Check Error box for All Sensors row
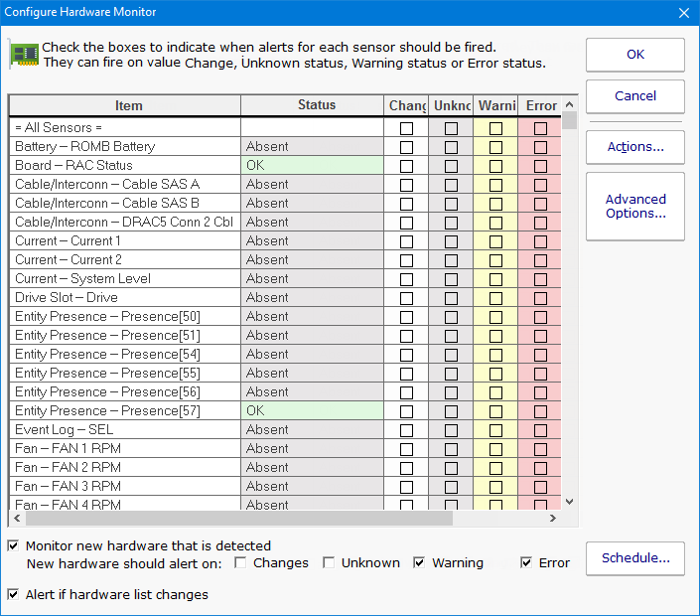 tap(540, 128)
